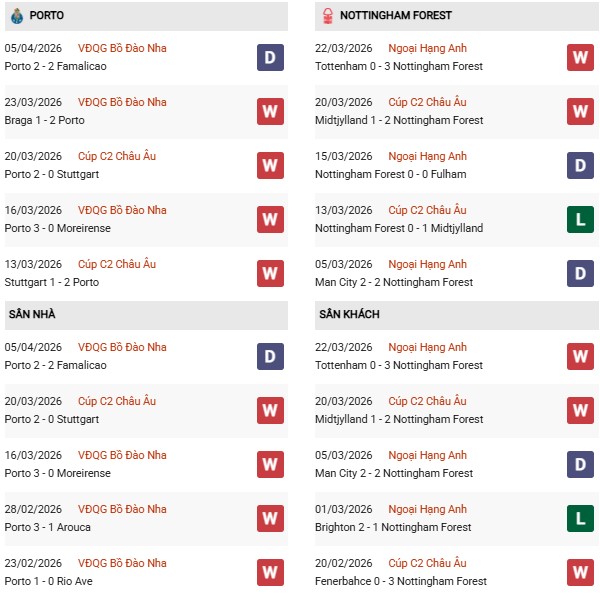
Task: Select the SÂN NHÀ section header
Action: click(33, 315)
